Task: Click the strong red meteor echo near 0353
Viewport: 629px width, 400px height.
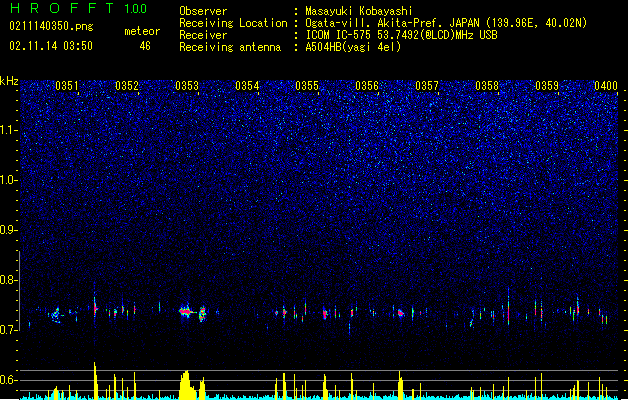Action: tap(186, 311)
